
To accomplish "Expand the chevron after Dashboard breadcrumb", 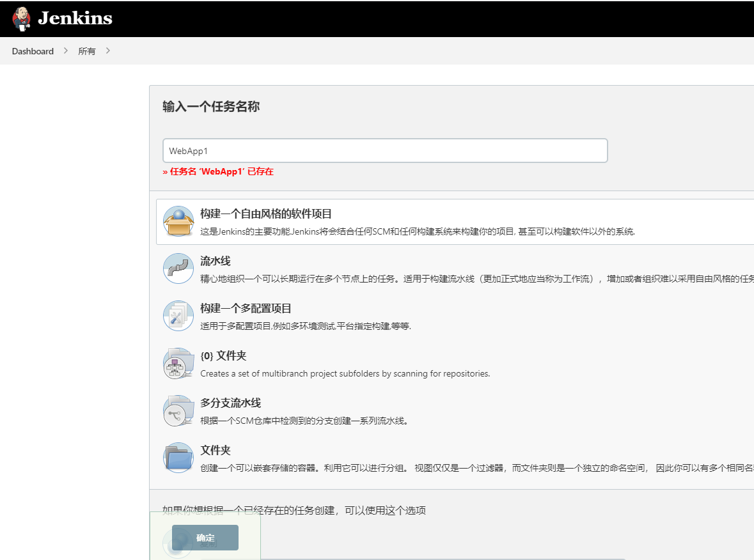I will [66, 51].
